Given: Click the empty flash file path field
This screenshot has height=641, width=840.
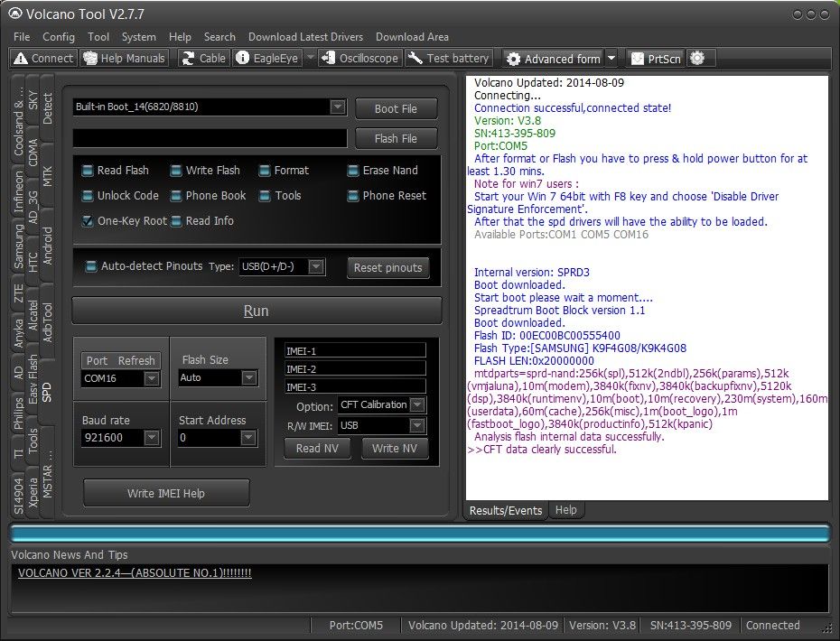Looking at the screenshot, I should pyautogui.click(x=210, y=138).
